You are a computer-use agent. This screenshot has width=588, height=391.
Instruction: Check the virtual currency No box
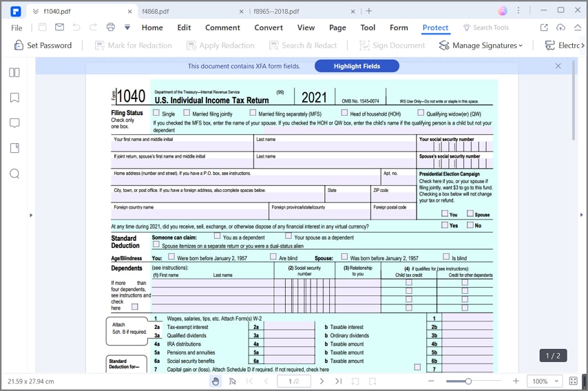point(470,225)
